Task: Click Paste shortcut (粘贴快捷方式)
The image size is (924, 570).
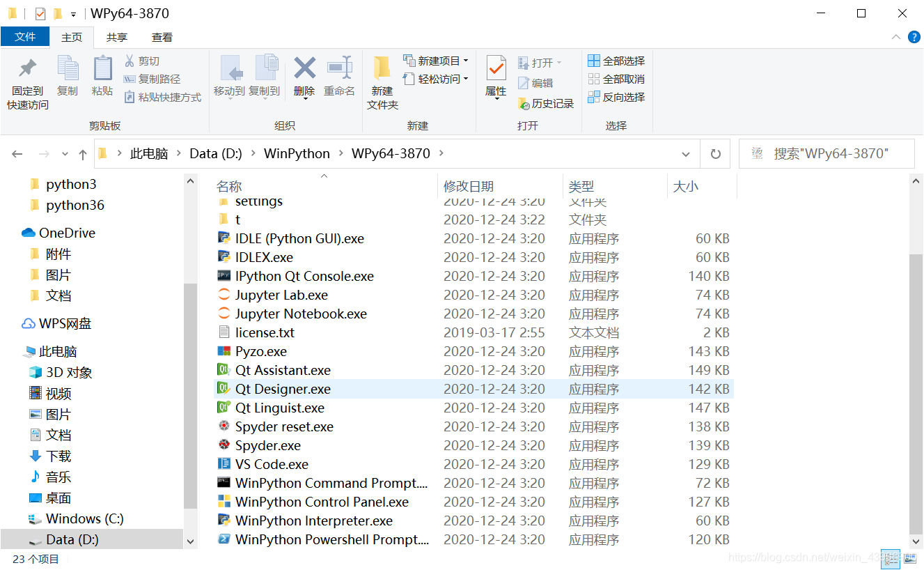Action: click(x=162, y=98)
